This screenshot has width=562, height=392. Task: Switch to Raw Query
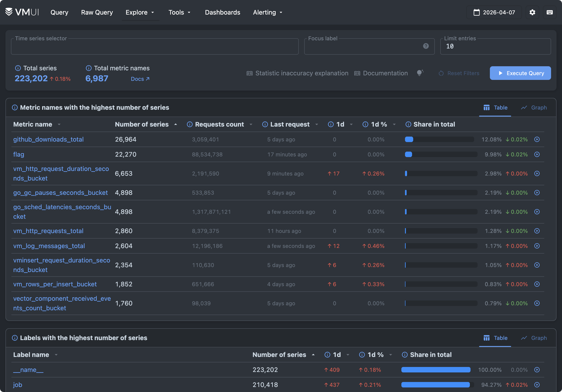[97, 12]
